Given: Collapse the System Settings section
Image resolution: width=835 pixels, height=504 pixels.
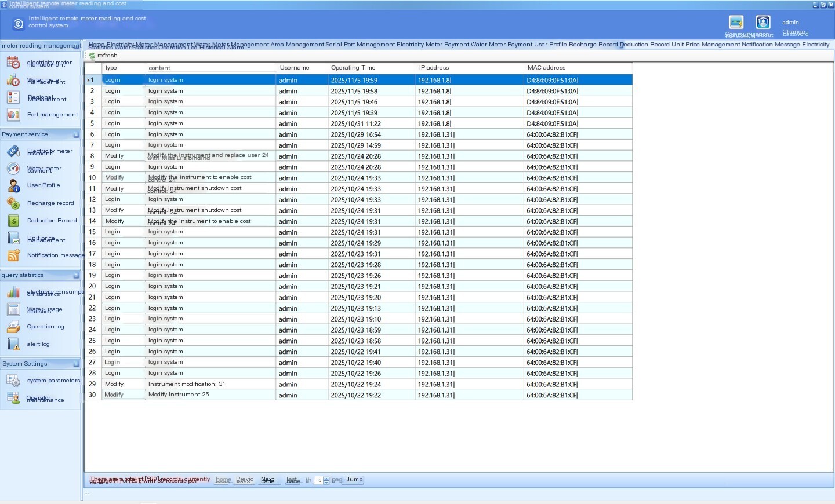Looking at the screenshot, I should coord(76,364).
